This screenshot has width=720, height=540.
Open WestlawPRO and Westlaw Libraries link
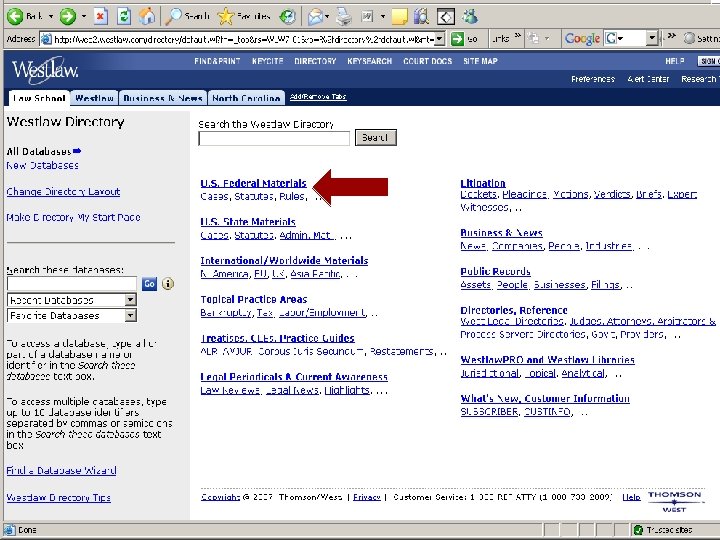click(547, 360)
